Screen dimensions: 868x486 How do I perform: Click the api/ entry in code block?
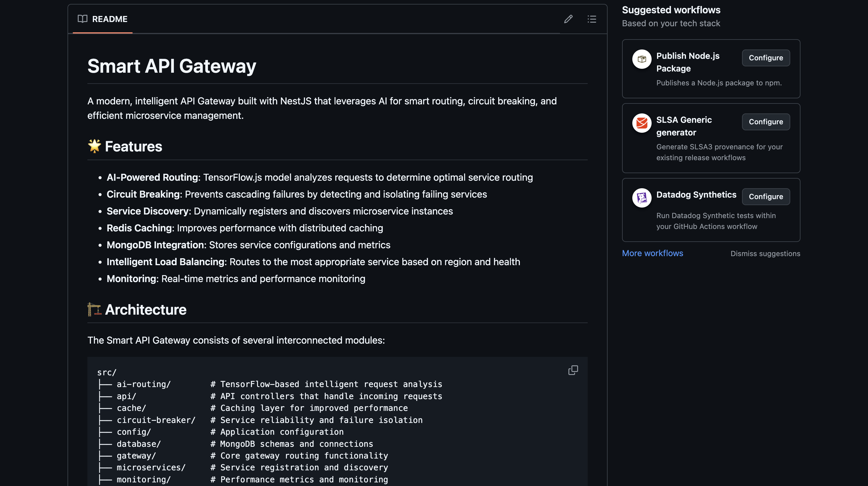click(126, 396)
